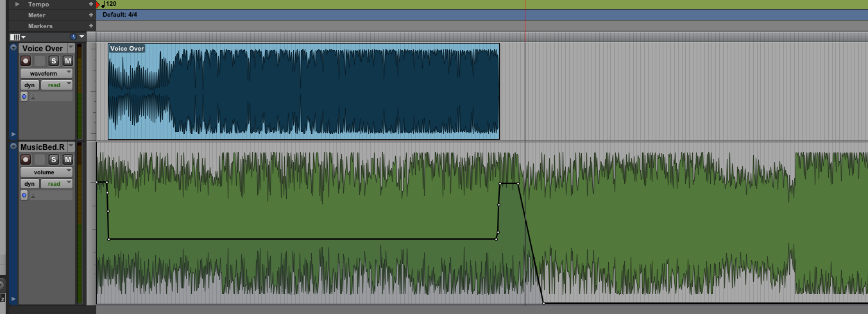Viewport: 868px width, 314px height.
Task: Expand the Tempo ruler disclosure triangle
Action: pyautogui.click(x=17, y=4)
